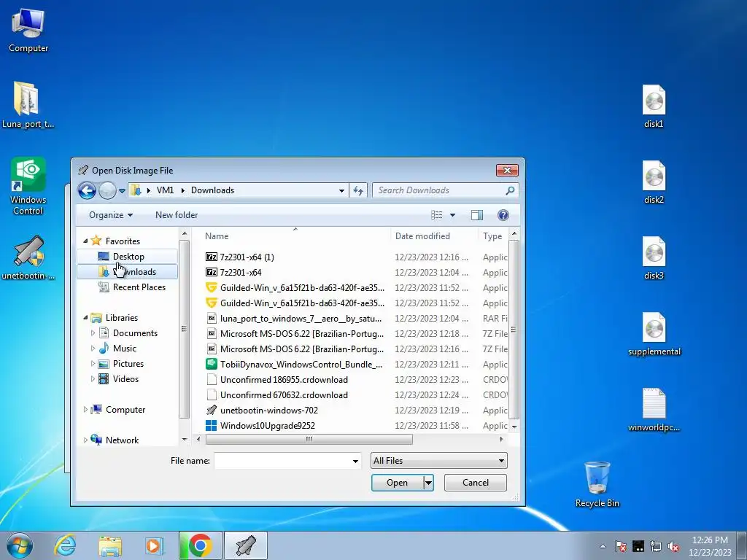Click the Downloads path segment
This screenshot has height=560, width=747.
[212, 190]
